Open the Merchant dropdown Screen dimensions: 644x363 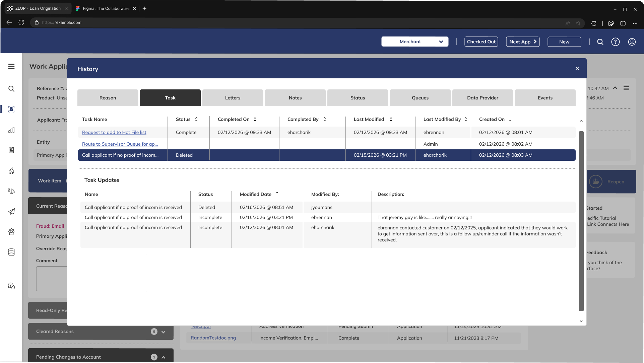[x=415, y=42]
